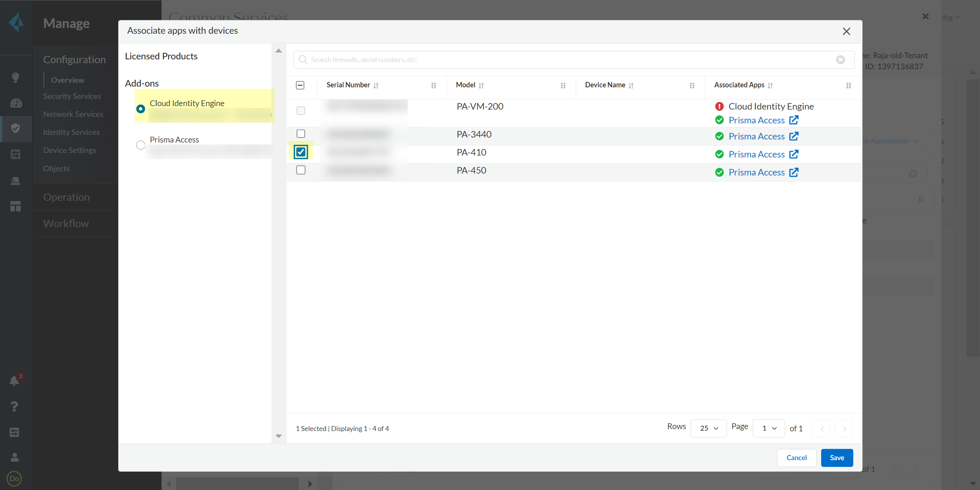Image resolution: width=980 pixels, height=490 pixels.
Task: Sort by Device Name column header
Action: pos(605,85)
